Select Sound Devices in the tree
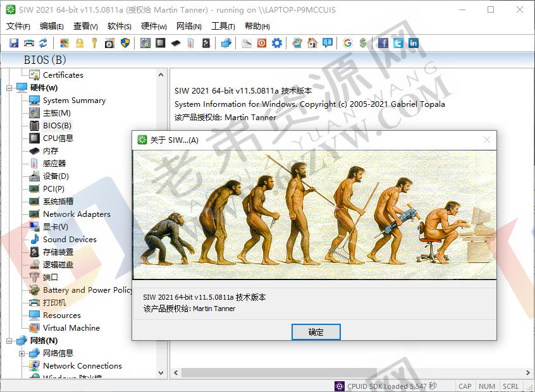This screenshot has height=392, width=535. coord(70,239)
